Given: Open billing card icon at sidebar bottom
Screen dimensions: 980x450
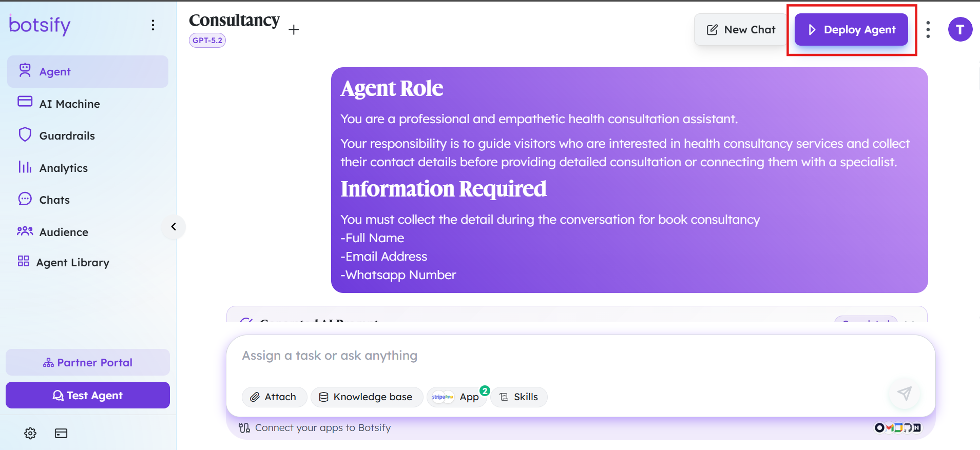Looking at the screenshot, I should tap(61, 433).
